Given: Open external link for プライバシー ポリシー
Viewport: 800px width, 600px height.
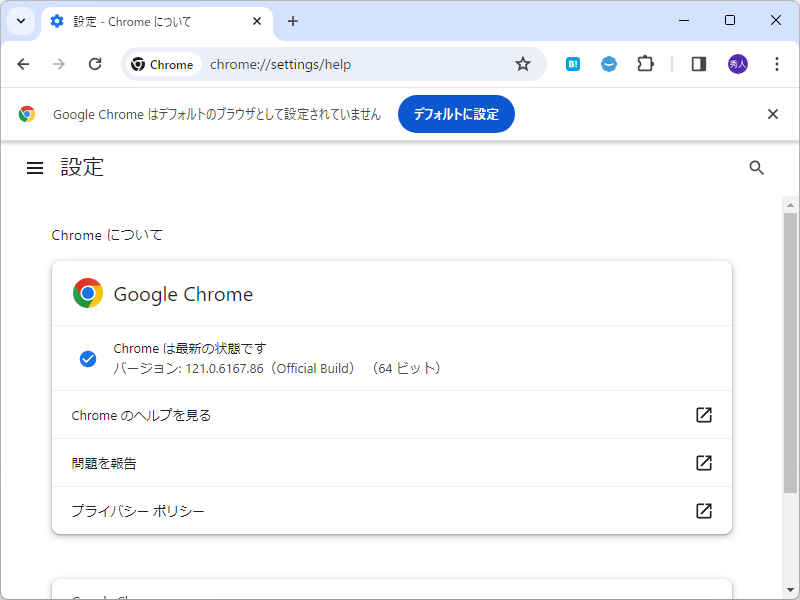Looking at the screenshot, I should 703,511.
